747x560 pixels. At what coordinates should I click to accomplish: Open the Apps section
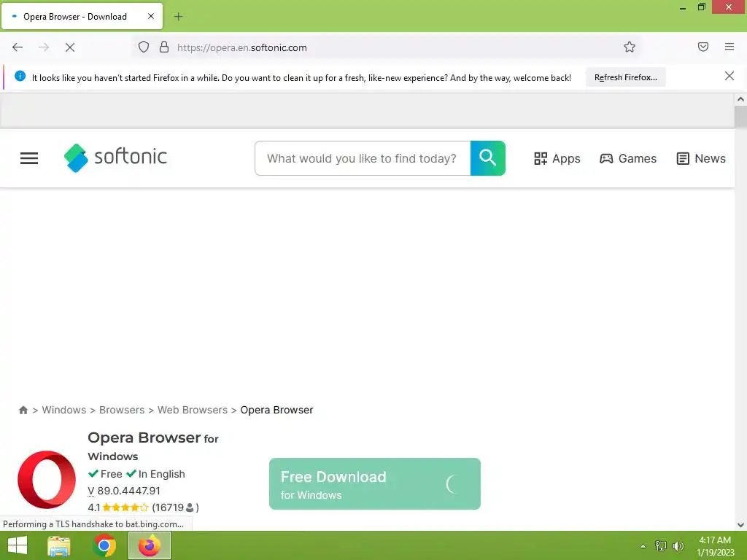coord(557,158)
